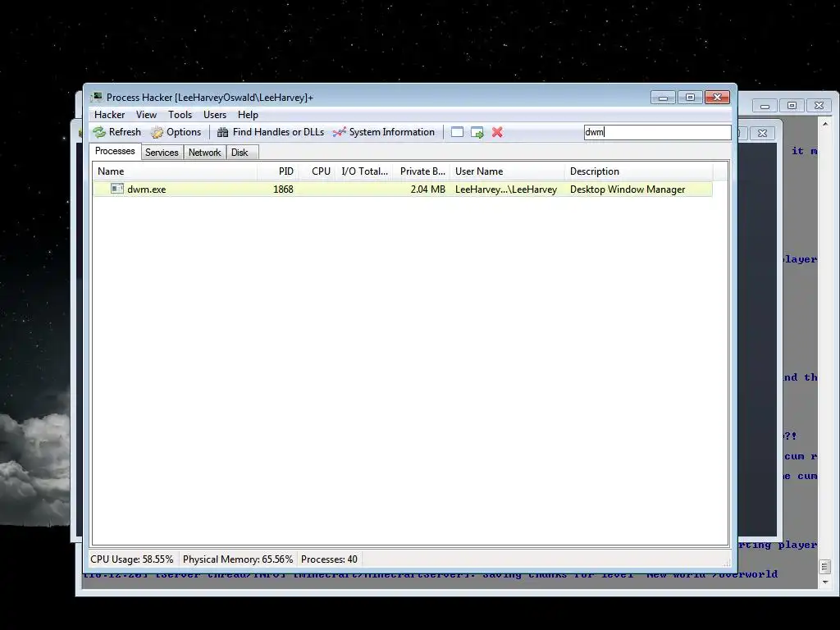The height and width of the screenshot is (630, 840).
Task: Click CPU Usage status bar entry
Action: [x=132, y=559]
